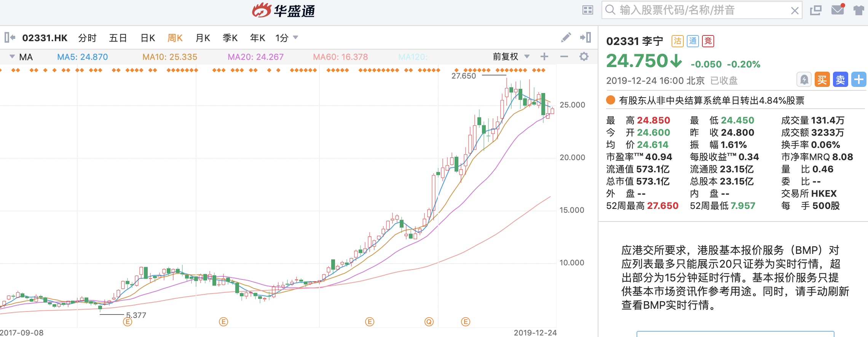The width and height of the screenshot is (868, 337).
Task: Click the pencil drawing tool icon
Action: click(x=566, y=37)
